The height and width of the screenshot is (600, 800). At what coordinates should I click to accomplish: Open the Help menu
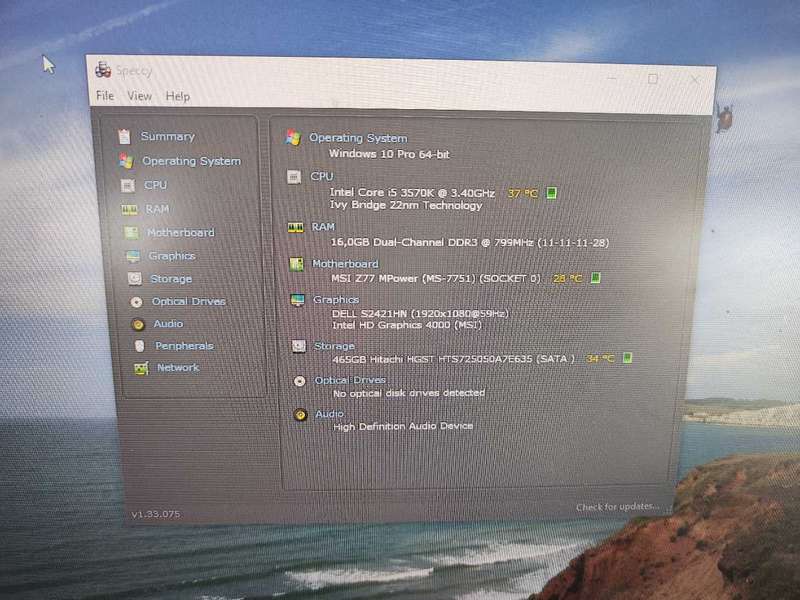coord(178,96)
